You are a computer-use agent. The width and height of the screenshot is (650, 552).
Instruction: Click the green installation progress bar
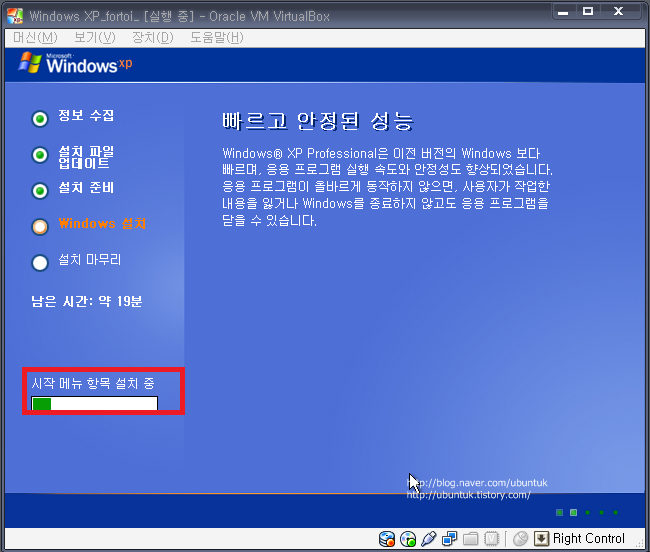[x=95, y=403]
